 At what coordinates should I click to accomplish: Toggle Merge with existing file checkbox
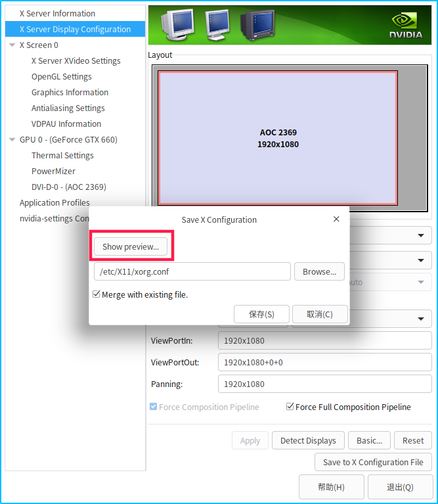[x=96, y=294]
